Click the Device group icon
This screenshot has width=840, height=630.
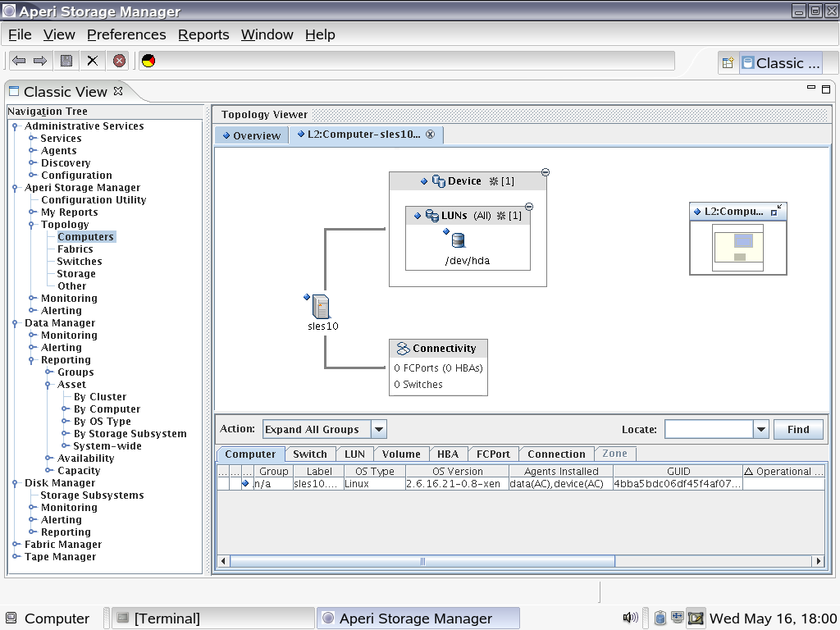(x=439, y=181)
